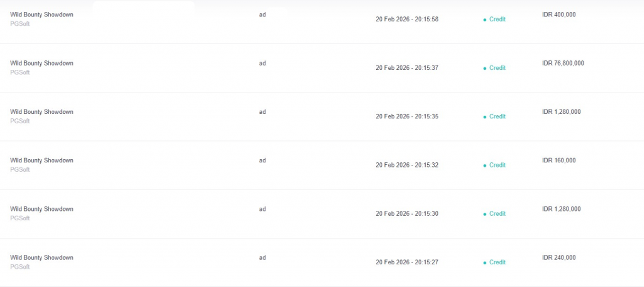Open Wild Bounty Showdown in the IDR 76,800,000 row

tap(42, 63)
